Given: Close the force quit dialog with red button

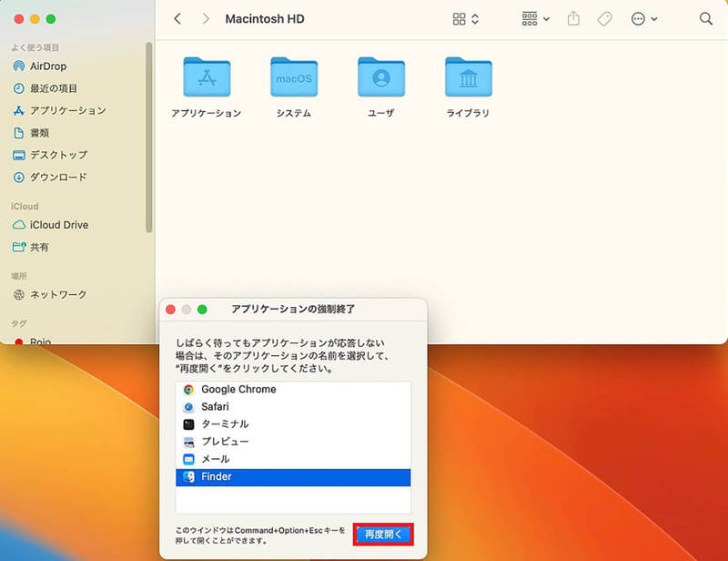Looking at the screenshot, I should point(170,310).
